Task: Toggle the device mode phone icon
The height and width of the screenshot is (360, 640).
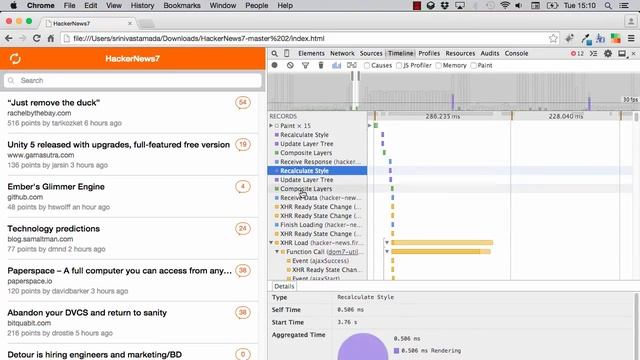Action: (x=287, y=53)
